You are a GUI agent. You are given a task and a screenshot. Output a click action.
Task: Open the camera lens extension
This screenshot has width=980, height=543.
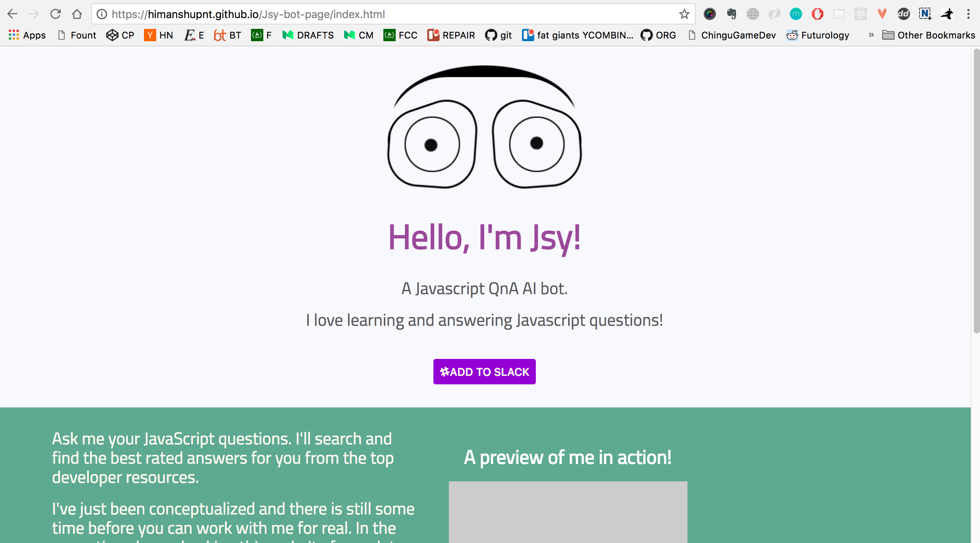[709, 14]
